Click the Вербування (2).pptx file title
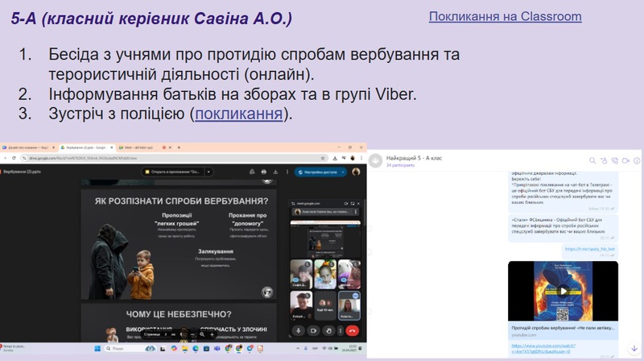The image size is (644, 361). click(23, 172)
